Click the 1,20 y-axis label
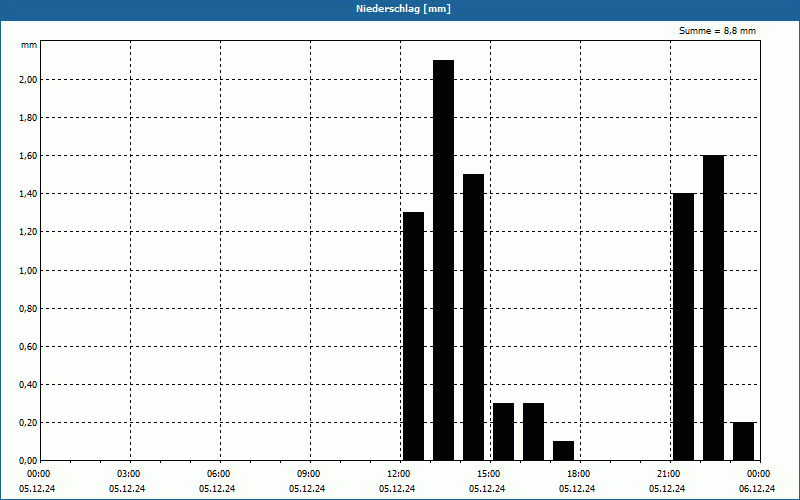Screen dimensions: 800x500 coord(28,232)
